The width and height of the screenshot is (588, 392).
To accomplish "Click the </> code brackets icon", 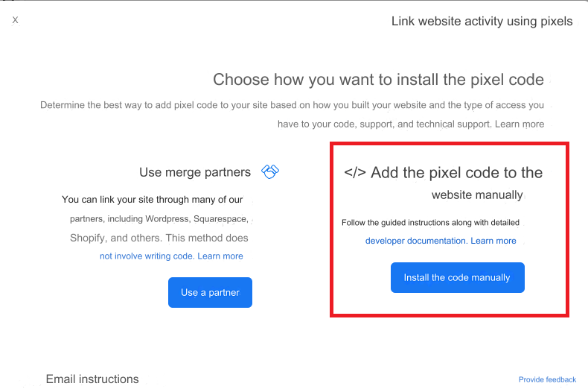I will (x=355, y=173).
